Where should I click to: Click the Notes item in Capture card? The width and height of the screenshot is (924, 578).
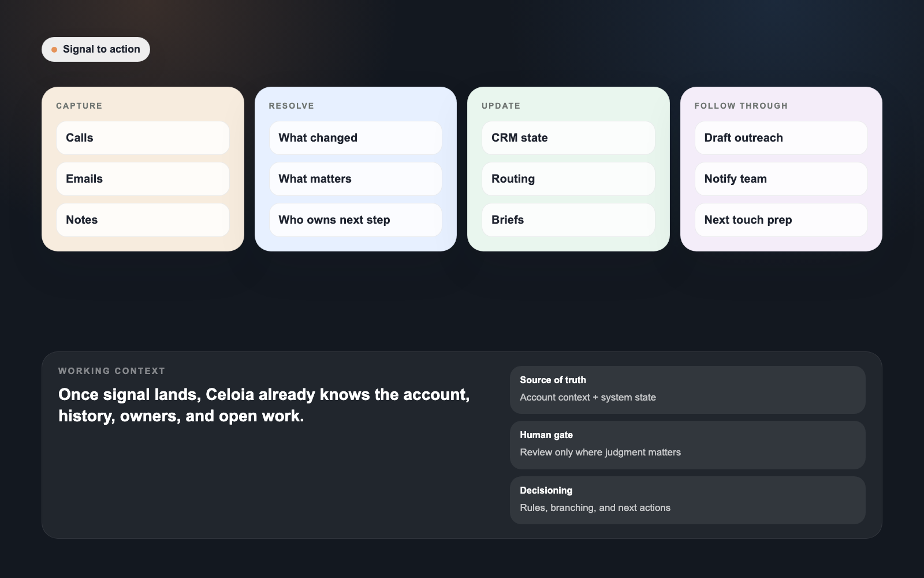tap(142, 220)
